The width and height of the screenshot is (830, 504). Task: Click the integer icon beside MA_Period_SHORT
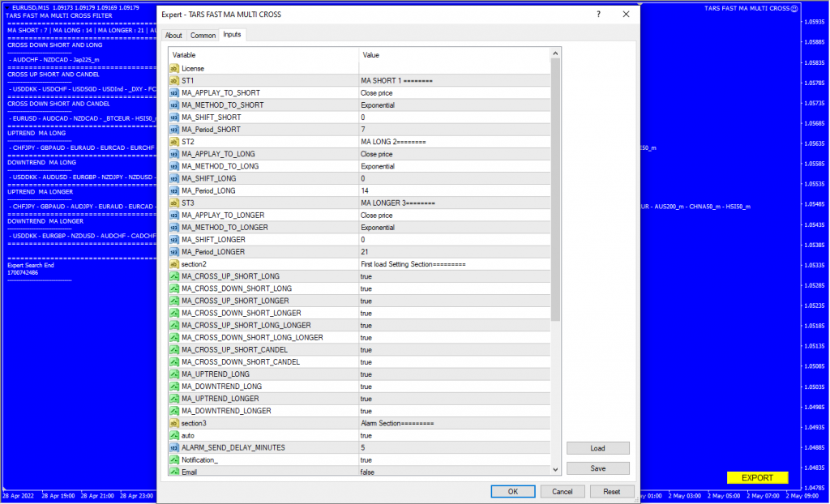tap(174, 130)
